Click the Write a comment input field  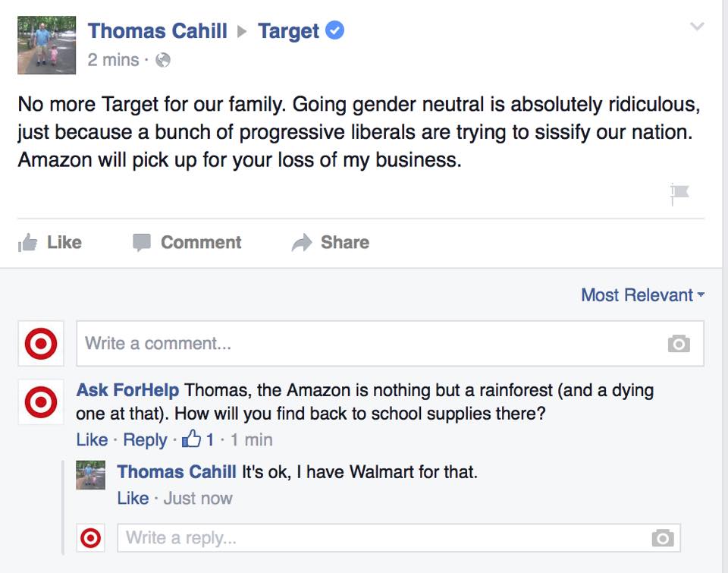click(303, 343)
